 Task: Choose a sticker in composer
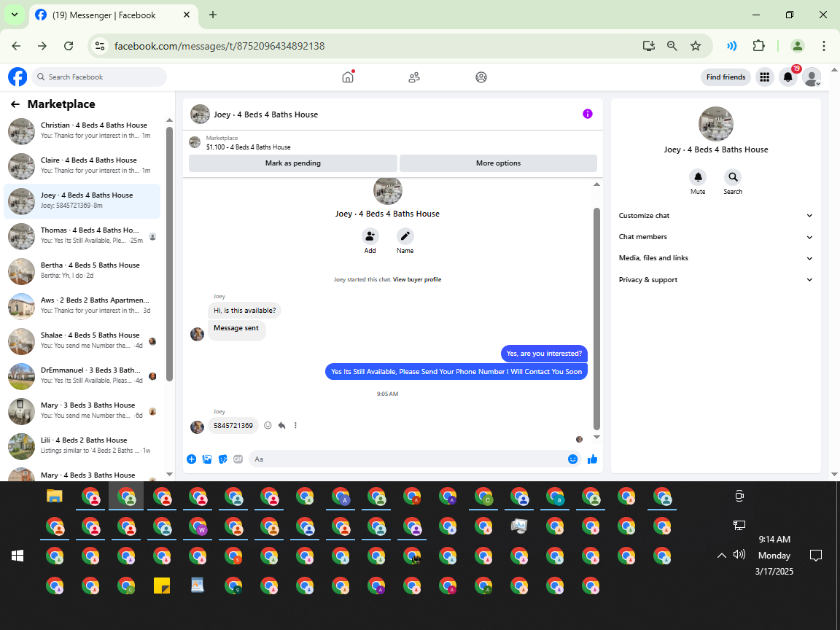point(223,459)
